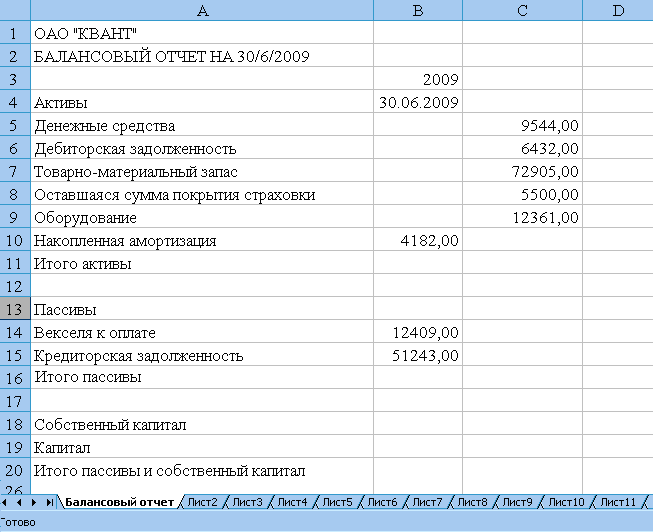The height and width of the screenshot is (532, 653).
Task: Select row 20 header
Action: pos(15,470)
